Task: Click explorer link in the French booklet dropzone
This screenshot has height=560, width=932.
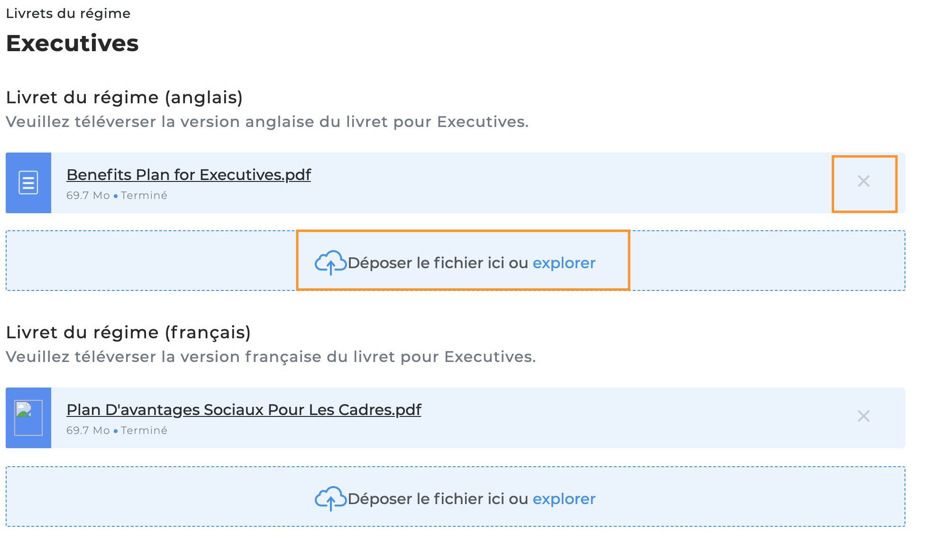Action: [x=564, y=499]
